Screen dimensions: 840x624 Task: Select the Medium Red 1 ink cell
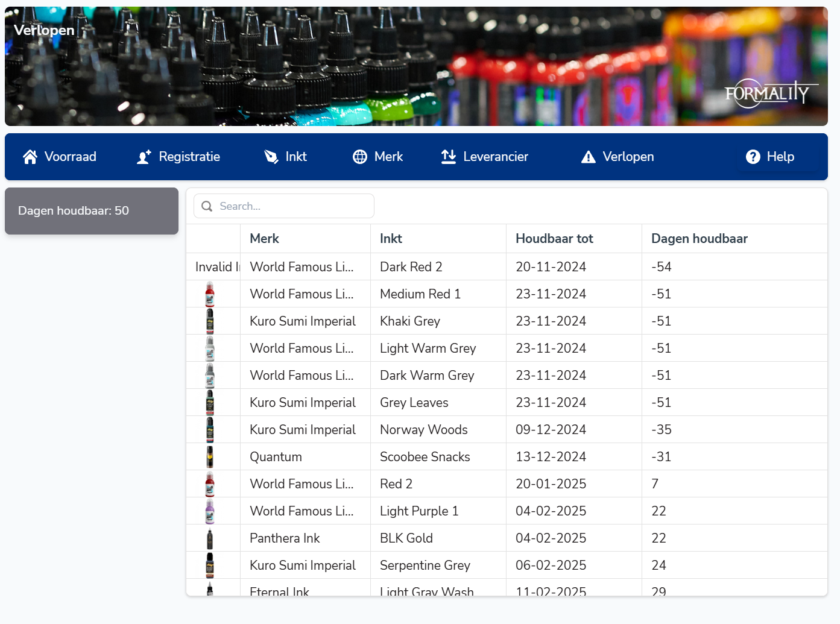coord(438,294)
